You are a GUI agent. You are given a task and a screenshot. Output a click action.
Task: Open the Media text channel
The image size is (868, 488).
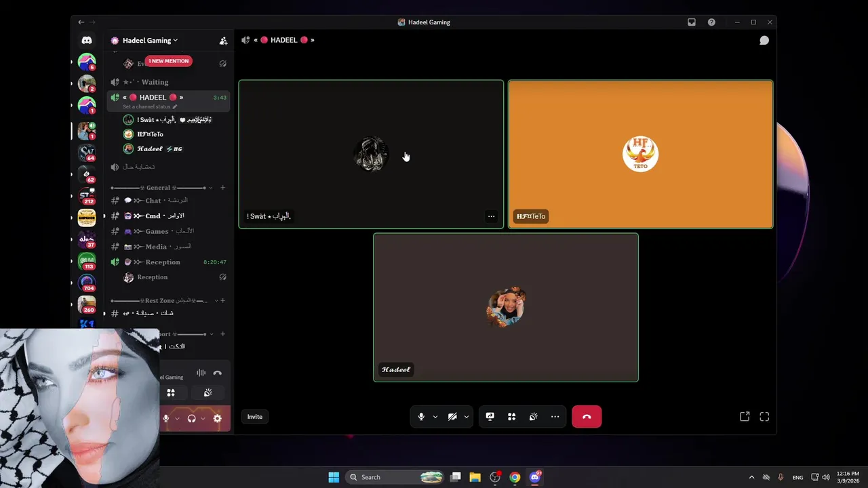pos(168,247)
